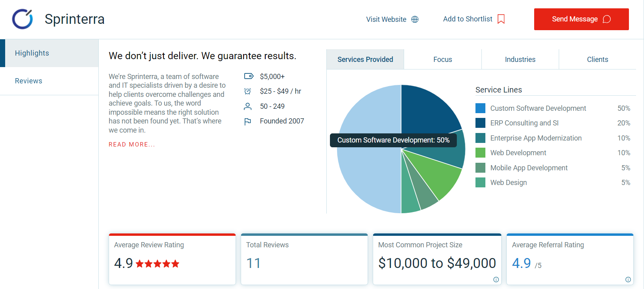The width and height of the screenshot is (644, 289).
Task: Click the speech bubble icon in Send Message
Action: pyautogui.click(x=607, y=19)
